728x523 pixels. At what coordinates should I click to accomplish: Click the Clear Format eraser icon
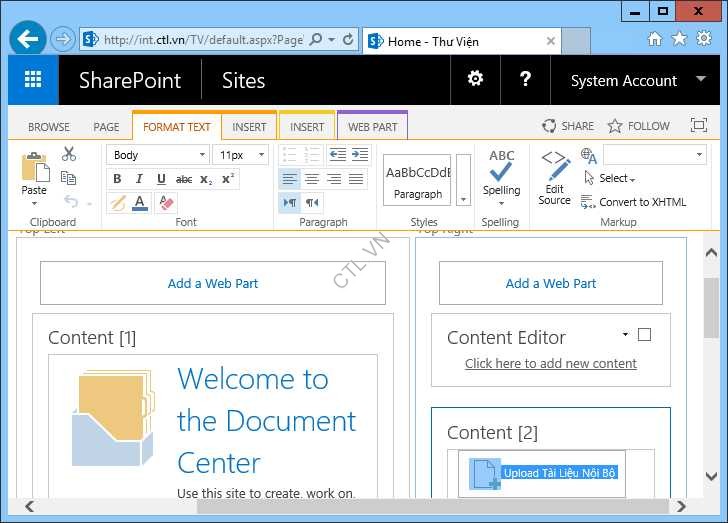pos(167,203)
